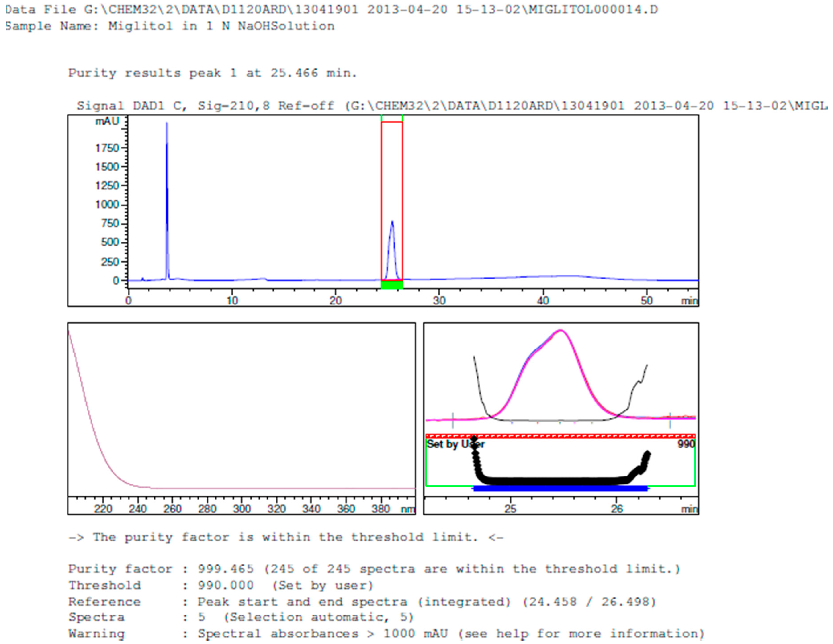The height and width of the screenshot is (644, 833).
Task: Click the 1750 mAU axis label
Action: (x=107, y=148)
